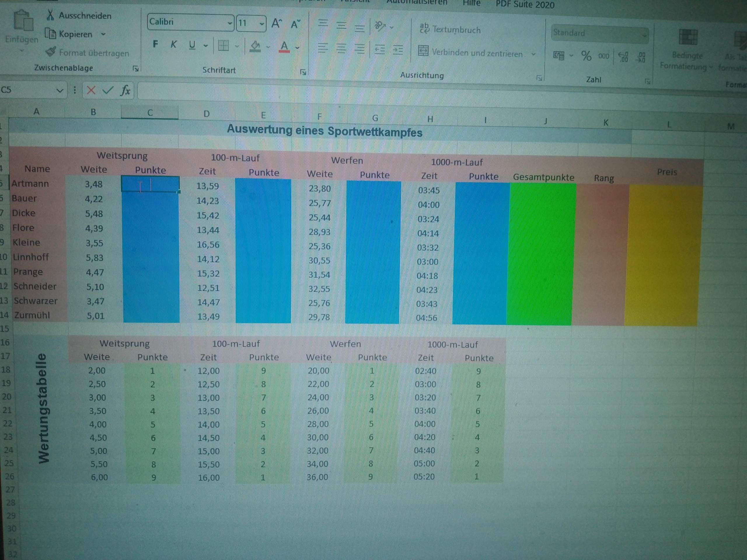
Task: Open the Automatisieren ribbon tab
Action: 417,3
